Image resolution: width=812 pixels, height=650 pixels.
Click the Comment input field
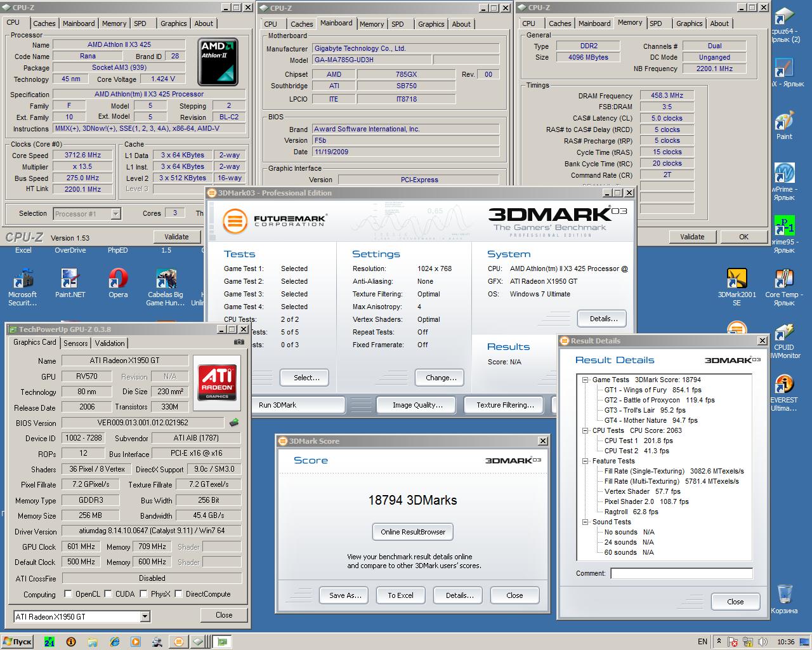coord(681,573)
